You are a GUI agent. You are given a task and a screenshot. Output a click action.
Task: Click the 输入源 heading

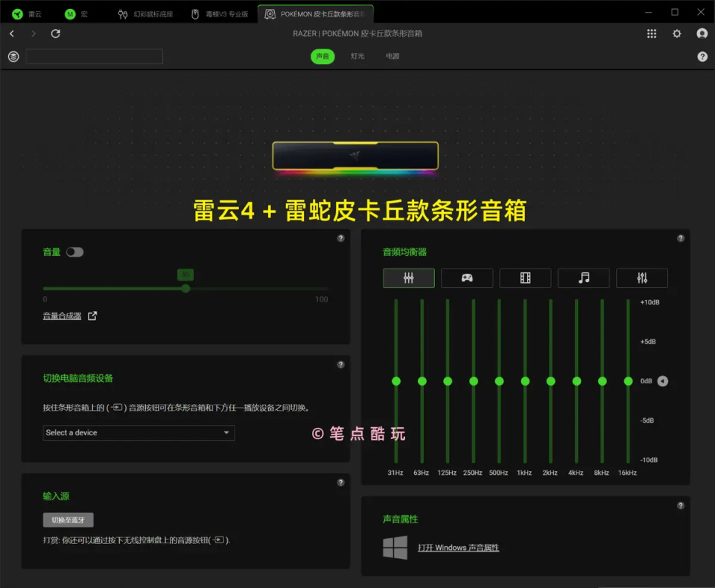tap(56, 496)
